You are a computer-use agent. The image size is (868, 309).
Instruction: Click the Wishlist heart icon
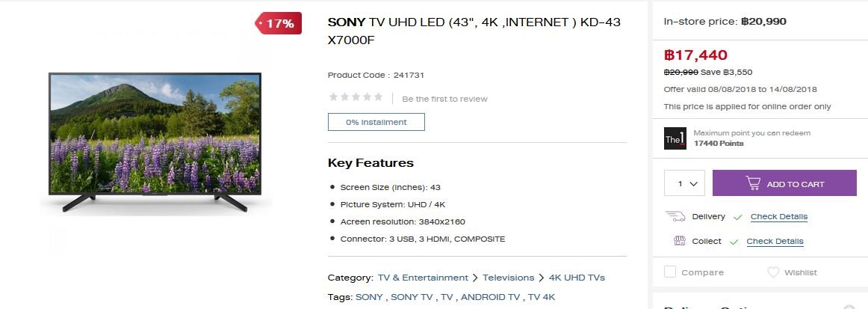[773, 272]
